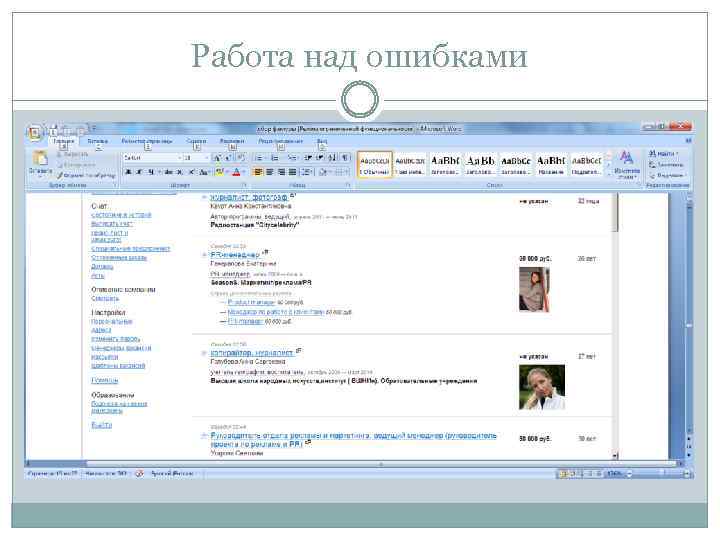Open the Вид ribbon tab

point(322,141)
